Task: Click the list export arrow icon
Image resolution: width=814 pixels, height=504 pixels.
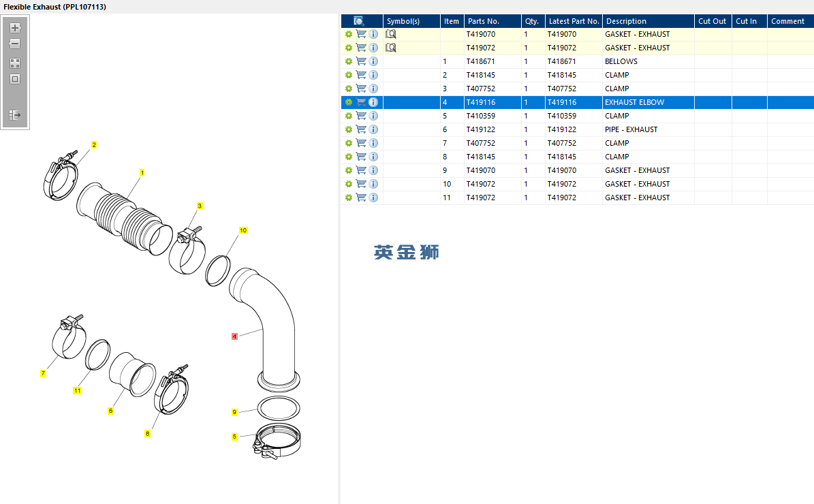Action: click(15, 114)
